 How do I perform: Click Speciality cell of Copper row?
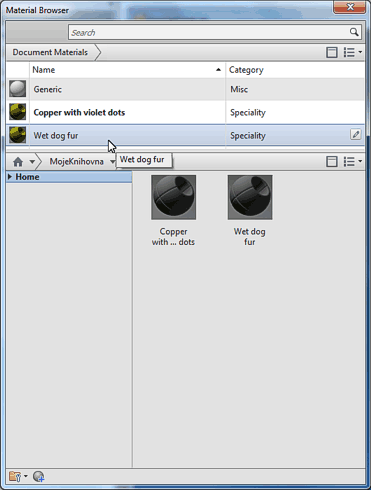(x=248, y=113)
